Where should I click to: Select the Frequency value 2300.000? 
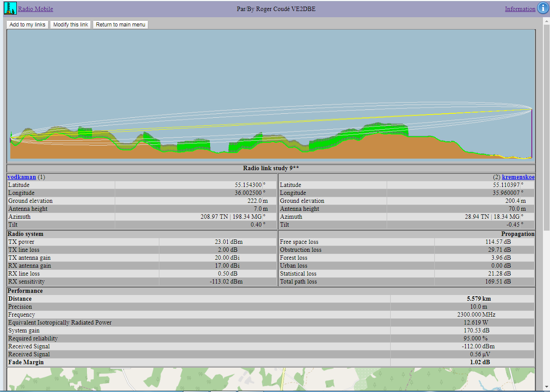point(469,314)
